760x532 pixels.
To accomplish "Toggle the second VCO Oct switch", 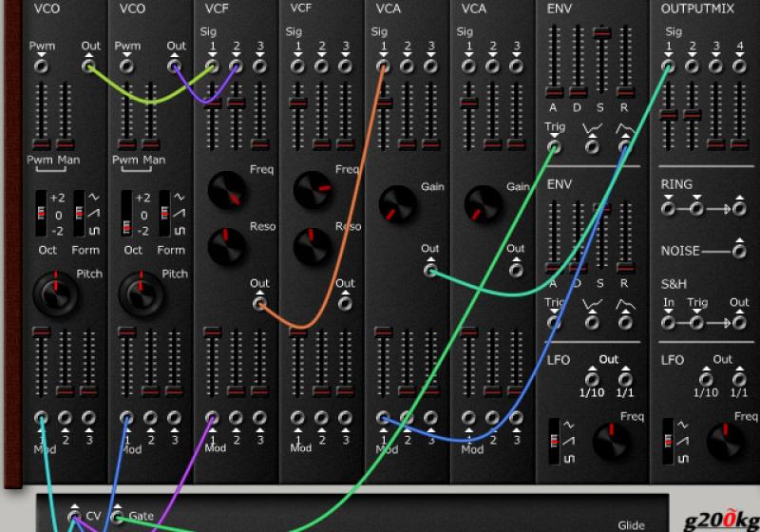I will (126, 213).
